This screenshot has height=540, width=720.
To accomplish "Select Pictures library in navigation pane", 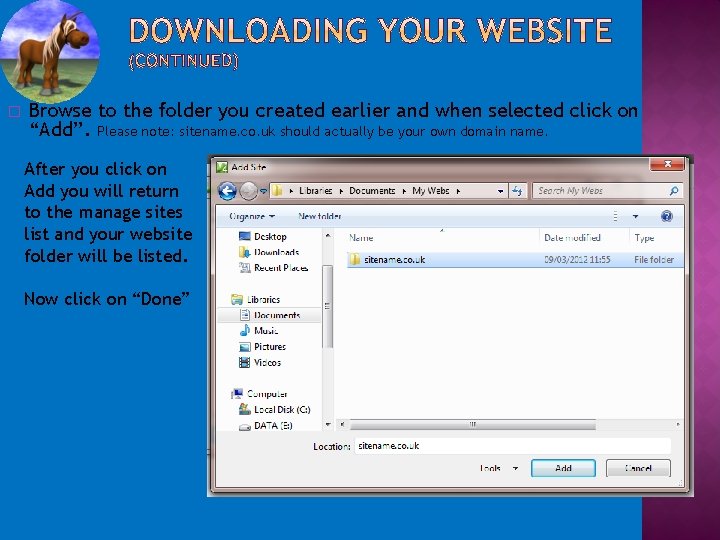I will pyautogui.click(x=270, y=347).
